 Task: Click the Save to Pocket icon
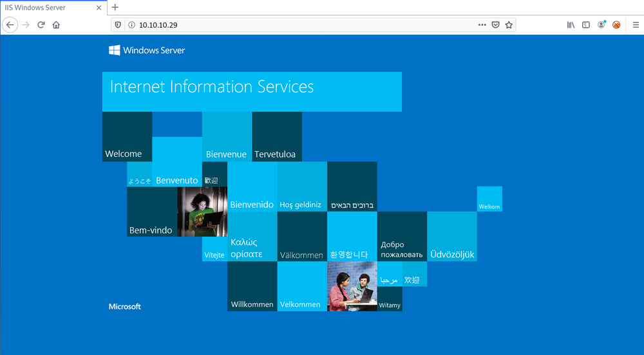(495, 25)
